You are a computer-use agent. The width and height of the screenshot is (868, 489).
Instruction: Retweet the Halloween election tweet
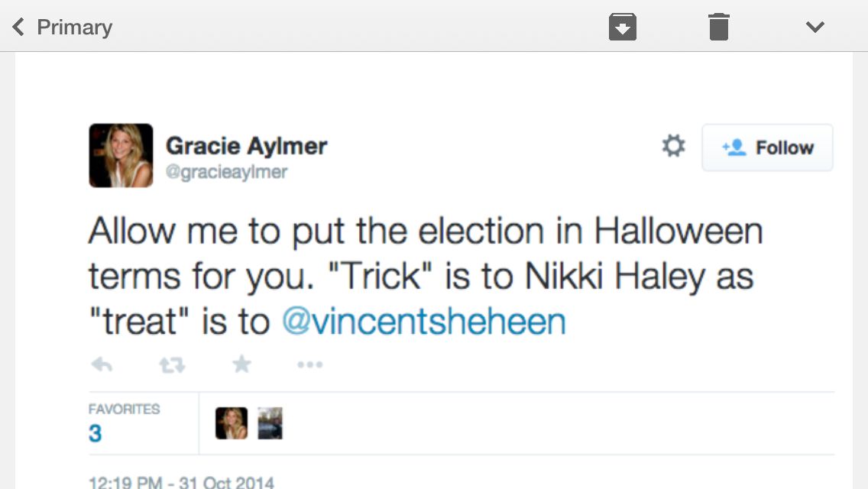tap(171, 365)
